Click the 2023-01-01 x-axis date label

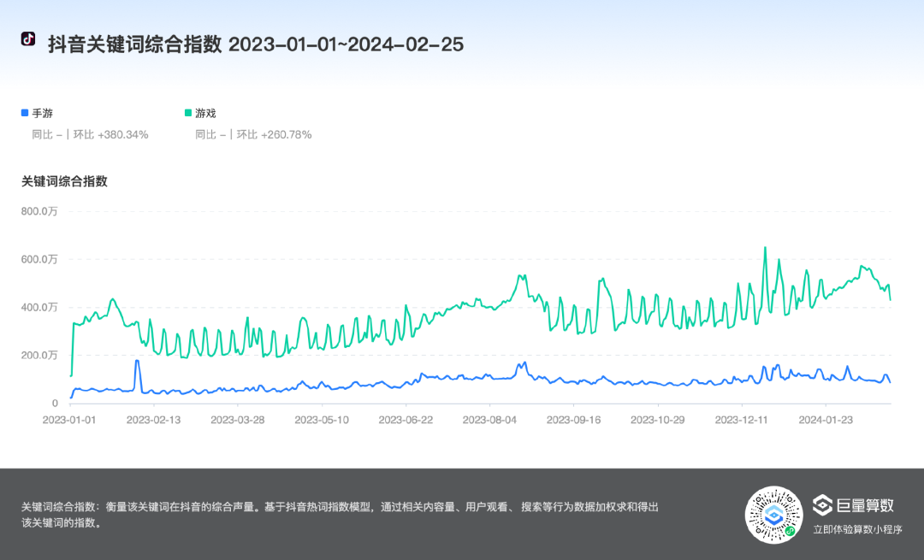(x=70, y=420)
